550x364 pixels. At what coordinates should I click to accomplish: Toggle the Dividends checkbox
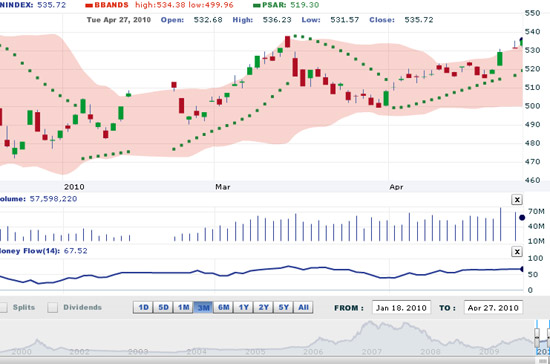pyautogui.click(x=53, y=308)
